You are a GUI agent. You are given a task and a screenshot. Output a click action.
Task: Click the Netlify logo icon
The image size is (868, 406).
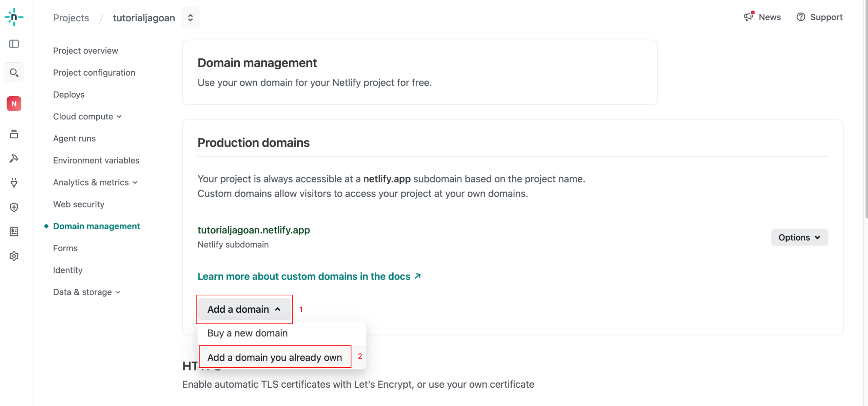click(x=14, y=17)
